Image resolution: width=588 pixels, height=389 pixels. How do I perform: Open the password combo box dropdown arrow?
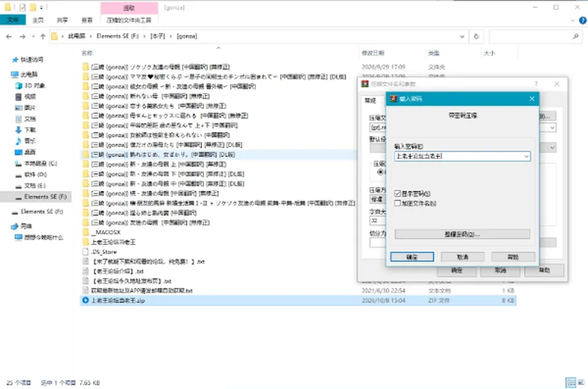point(527,156)
